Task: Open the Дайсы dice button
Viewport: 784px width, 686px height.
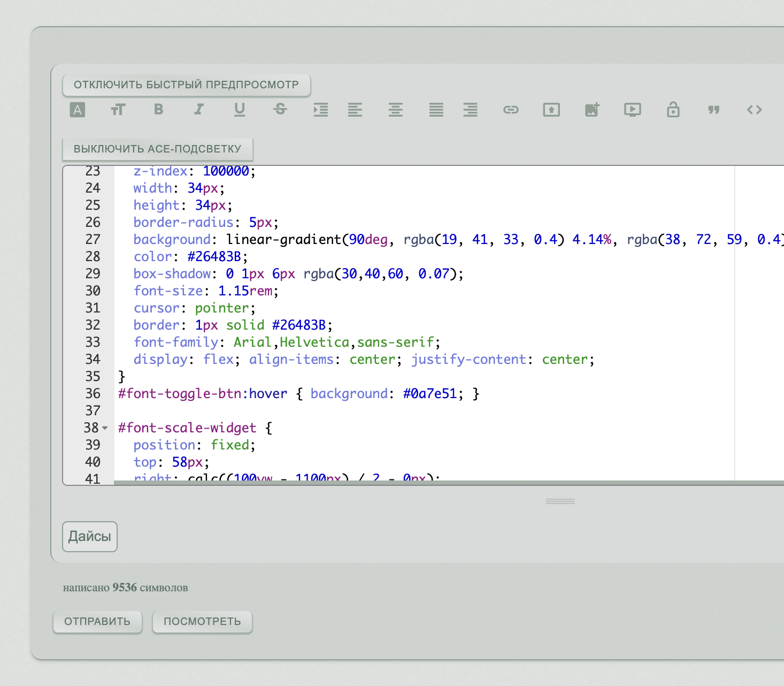Action: pos(90,536)
